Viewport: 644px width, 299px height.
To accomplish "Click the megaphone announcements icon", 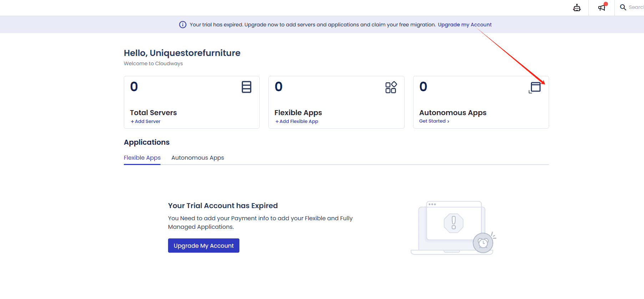I will pyautogui.click(x=602, y=7).
